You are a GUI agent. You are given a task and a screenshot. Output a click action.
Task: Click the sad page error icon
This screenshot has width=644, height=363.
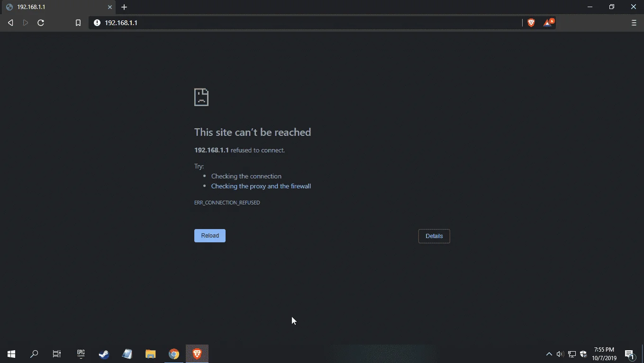pyautogui.click(x=201, y=97)
